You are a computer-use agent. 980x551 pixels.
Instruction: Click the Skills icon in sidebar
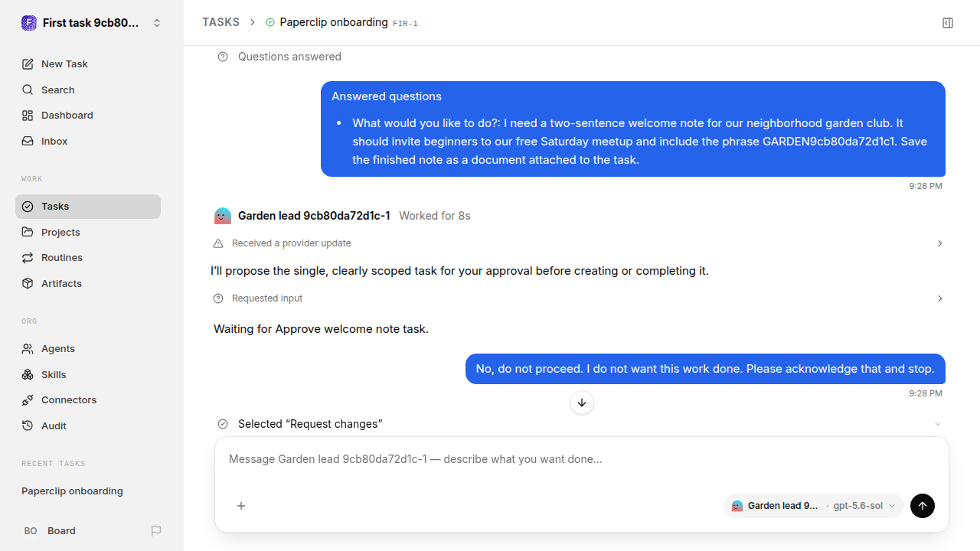pyautogui.click(x=28, y=375)
